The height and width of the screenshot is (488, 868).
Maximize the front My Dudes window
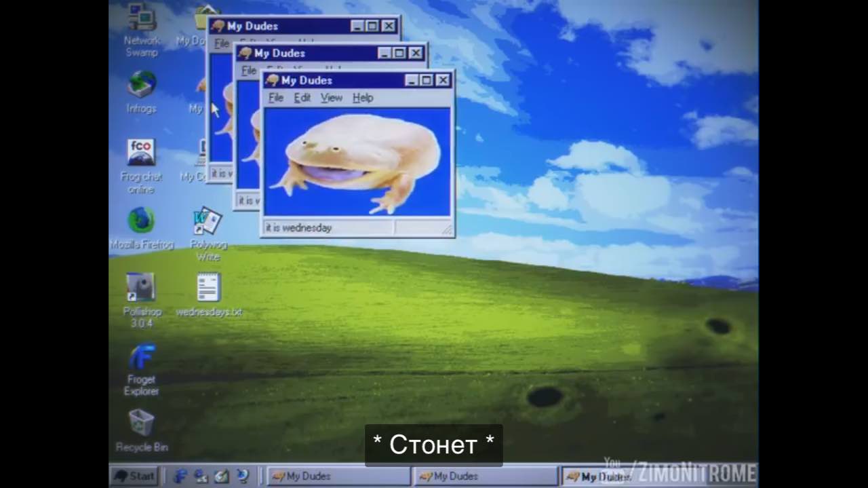(427, 80)
